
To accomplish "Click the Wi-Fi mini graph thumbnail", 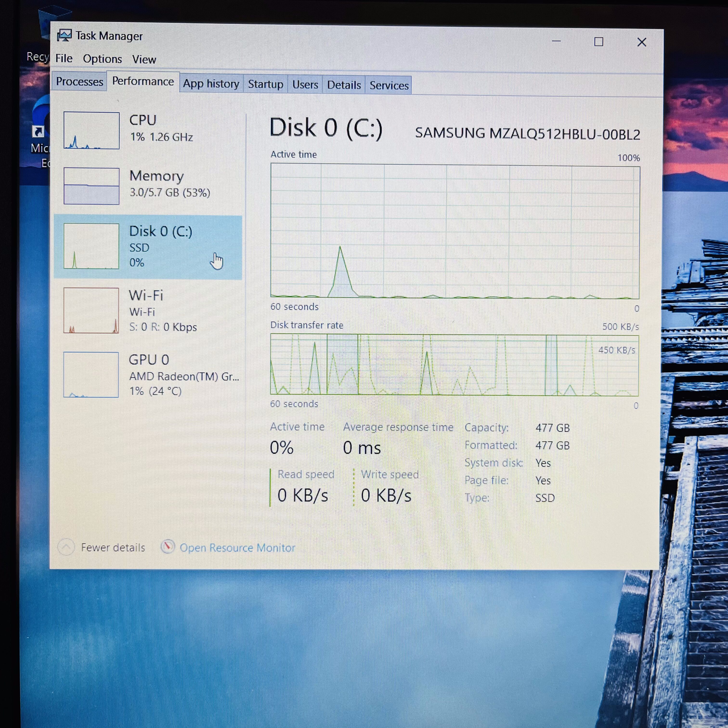I will [91, 310].
